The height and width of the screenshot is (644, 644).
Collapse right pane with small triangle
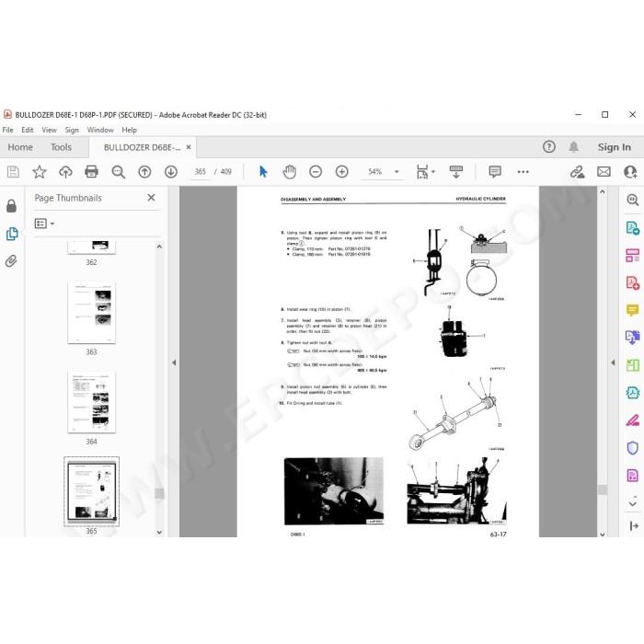pos(613,362)
